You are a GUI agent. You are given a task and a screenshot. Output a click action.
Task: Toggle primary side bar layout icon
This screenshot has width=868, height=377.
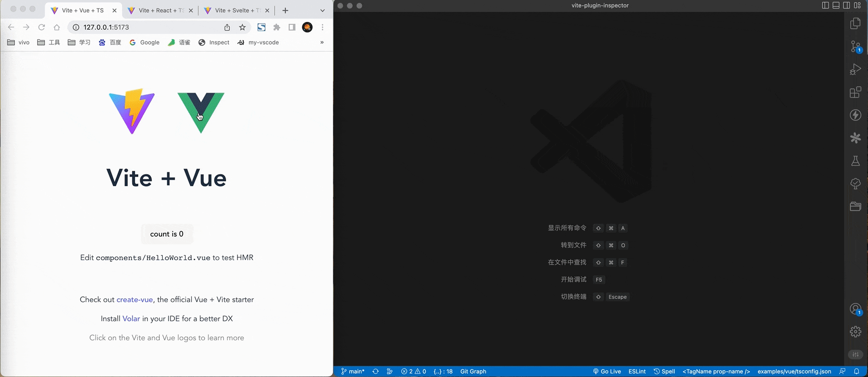[826, 5]
